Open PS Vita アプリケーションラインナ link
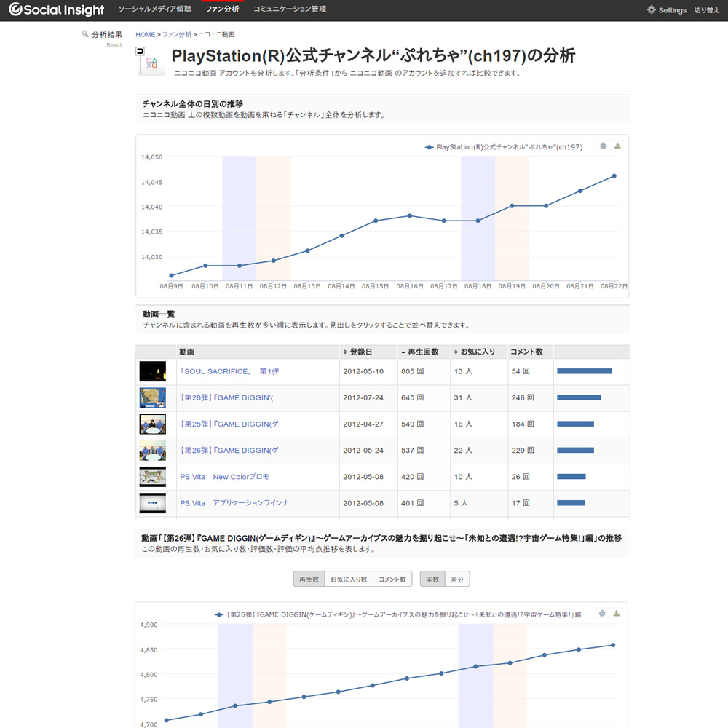728x728 pixels. tap(234, 503)
